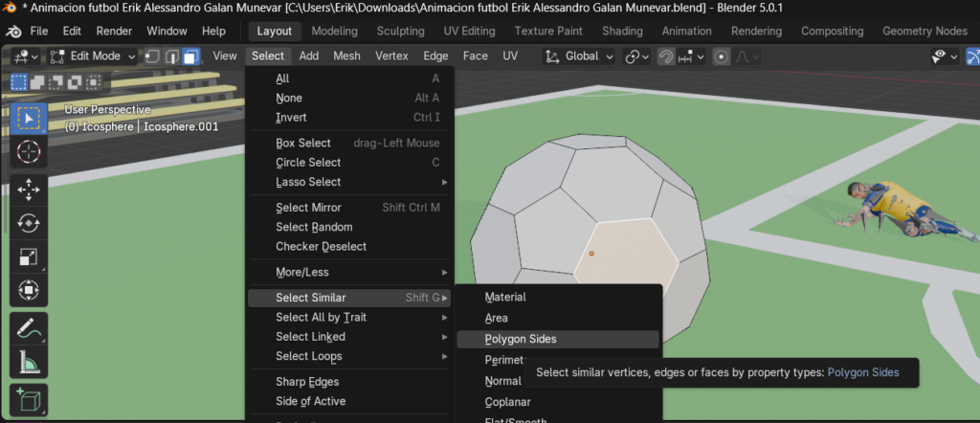The image size is (980, 423).
Task: Open the Edit menu
Action: click(x=73, y=32)
